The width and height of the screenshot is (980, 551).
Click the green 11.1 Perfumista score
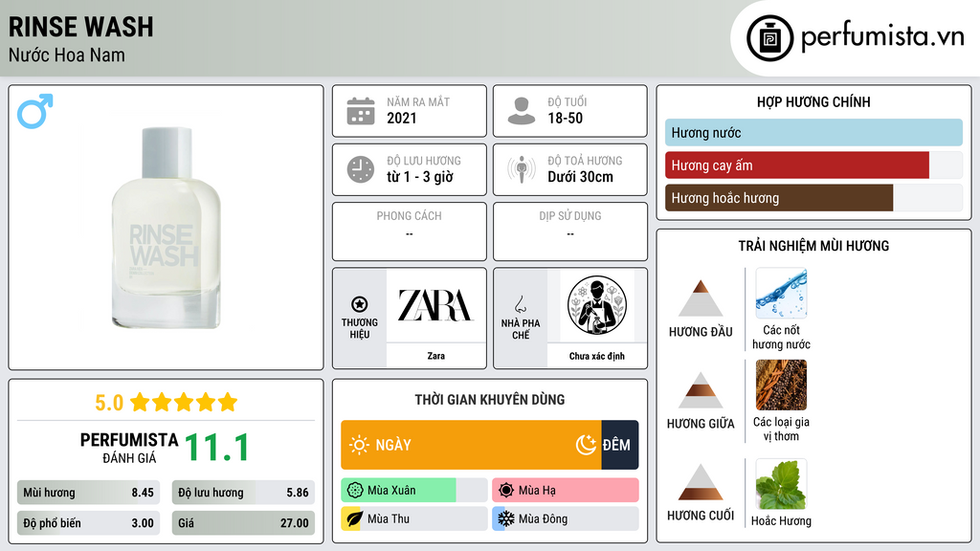(217, 448)
